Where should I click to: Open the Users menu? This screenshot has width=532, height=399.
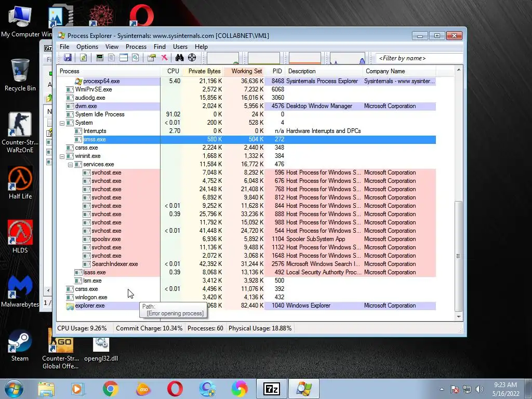pyautogui.click(x=180, y=47)
